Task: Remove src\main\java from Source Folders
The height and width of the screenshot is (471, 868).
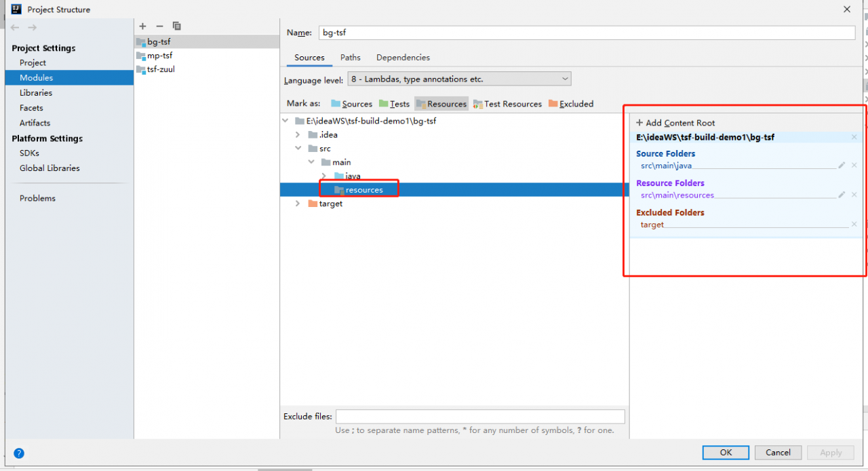Action: pos(854,165)
